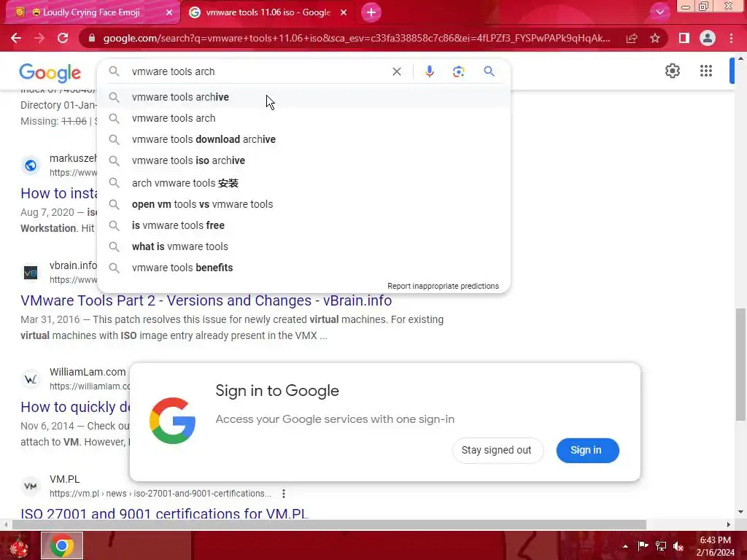Close the Loudly Crying Face Emoji tab
The image size is (747, 560).
(x=169, y=13)
